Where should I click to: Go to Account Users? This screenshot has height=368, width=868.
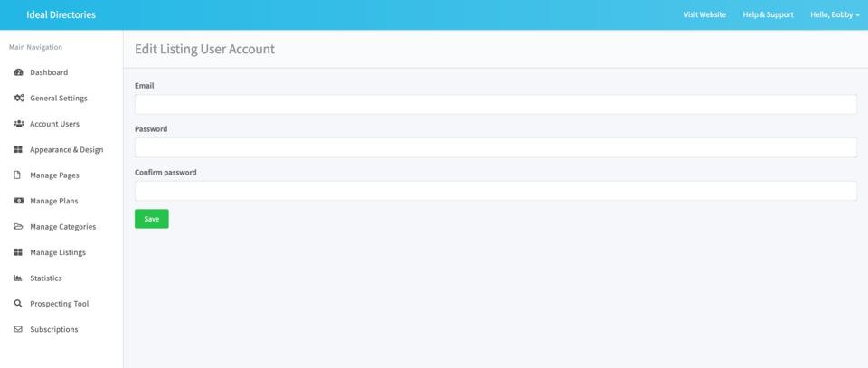(x=54, y=124)
